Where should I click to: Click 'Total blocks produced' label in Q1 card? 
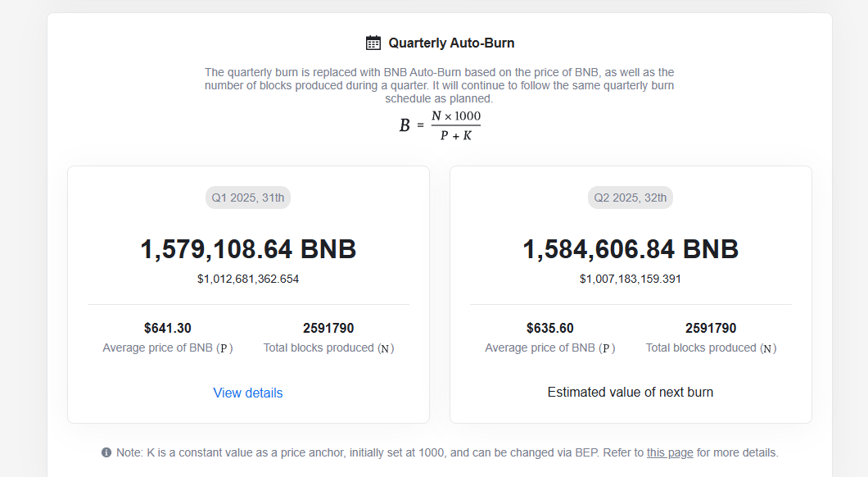pos(328,348)
